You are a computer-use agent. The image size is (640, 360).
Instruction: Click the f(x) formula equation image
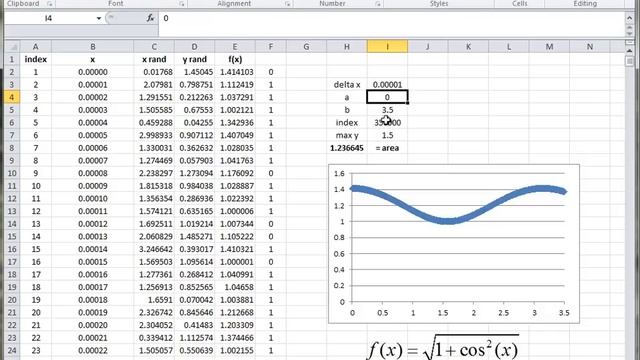443,348
